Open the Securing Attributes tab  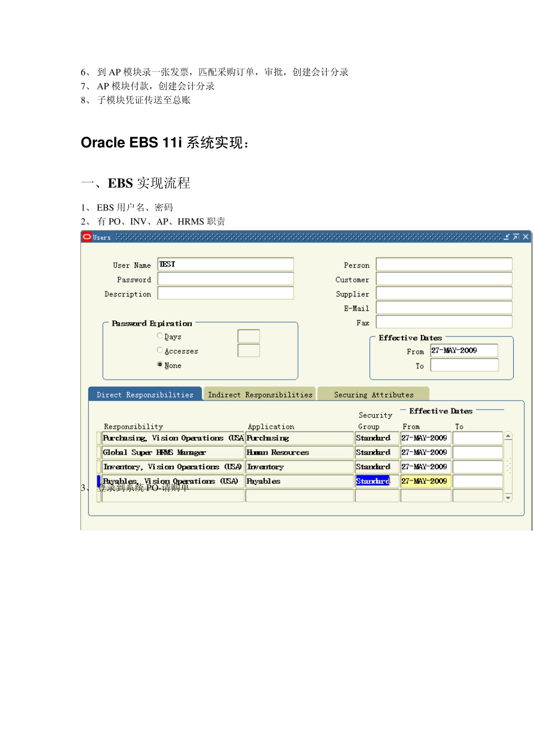374,394
